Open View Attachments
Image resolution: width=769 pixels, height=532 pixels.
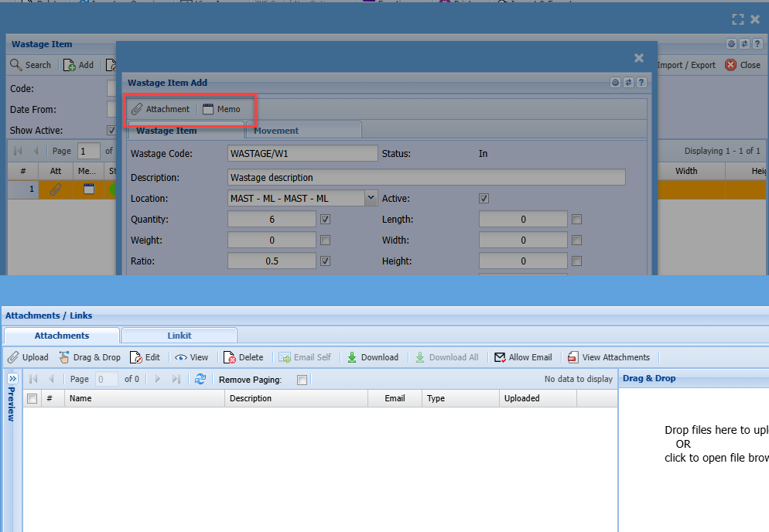608,357
